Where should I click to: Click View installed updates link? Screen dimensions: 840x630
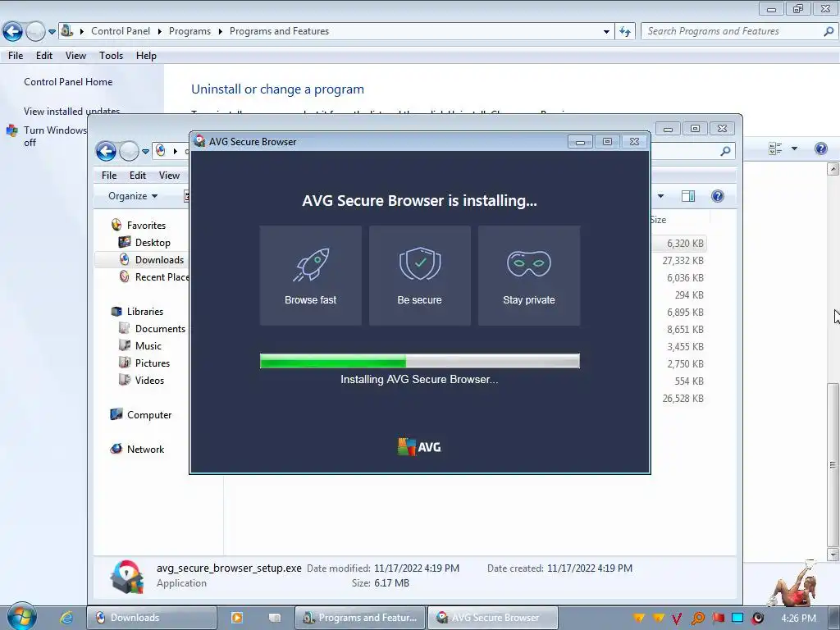(72, 111)
